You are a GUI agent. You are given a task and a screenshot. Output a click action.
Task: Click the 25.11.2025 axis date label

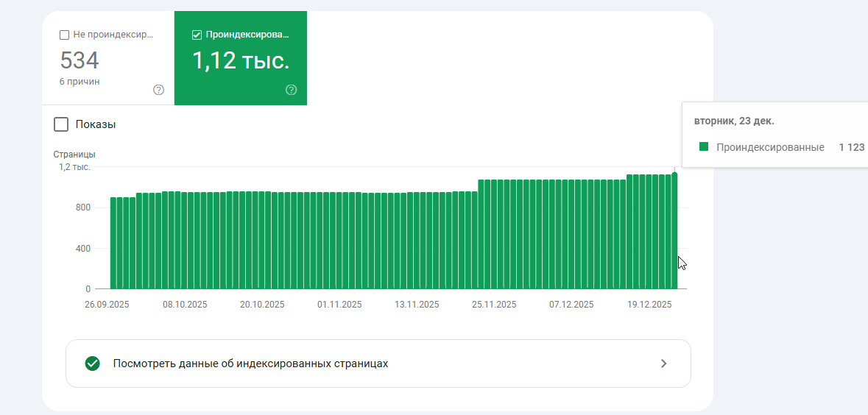494,305
